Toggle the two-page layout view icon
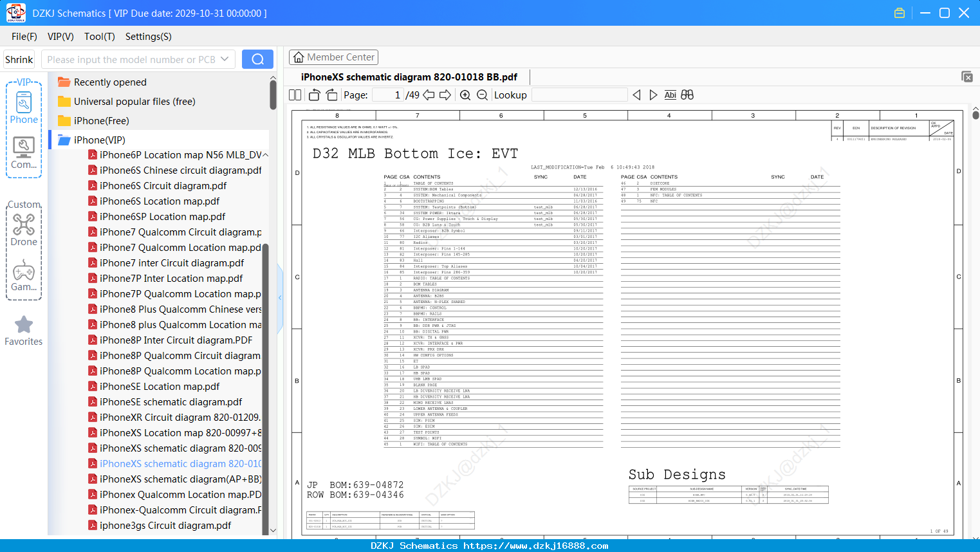The image size is (980, 552). (295, 95)
